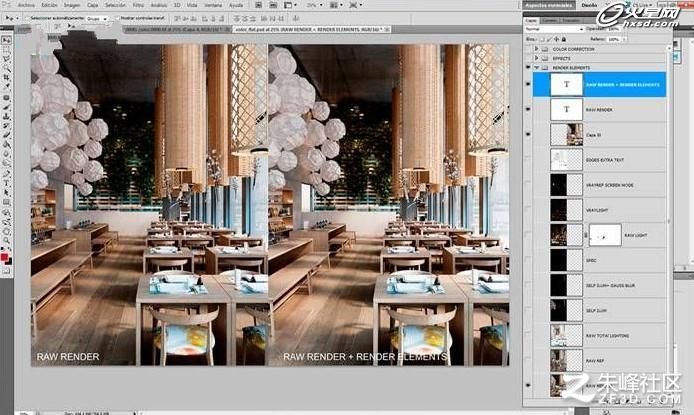Open the Archivo menu
This screenshot has height=415, width=694.
click(x=27, y=5)
